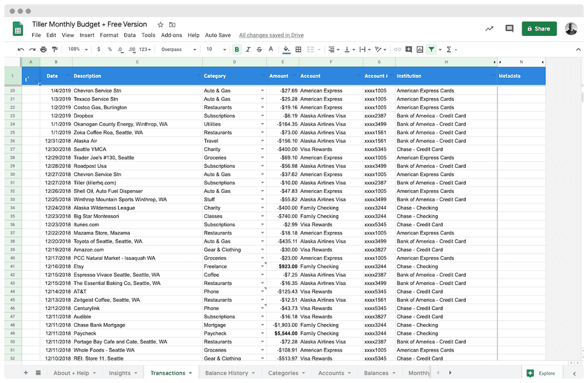
Task: Open the Data menu
Action: (130, 35)
